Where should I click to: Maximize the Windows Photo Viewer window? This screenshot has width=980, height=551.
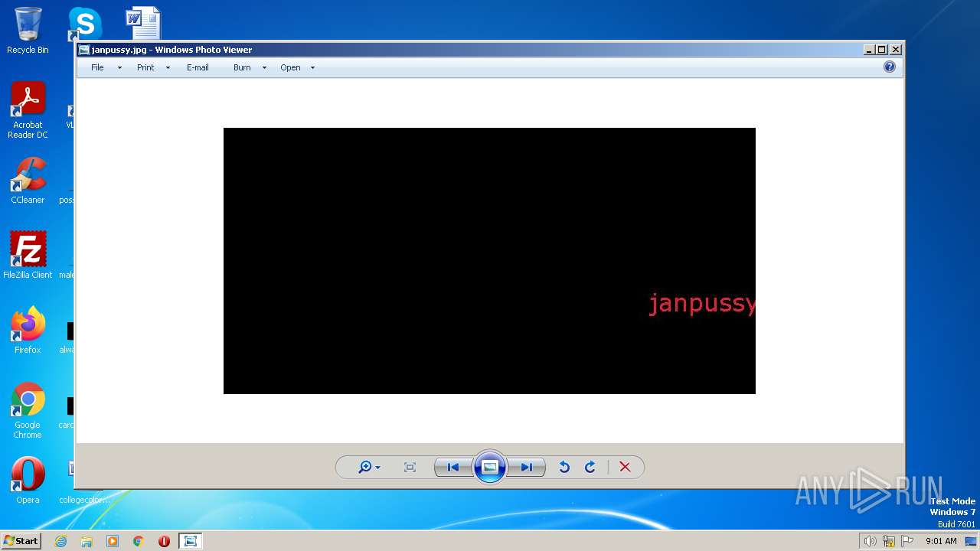click(882, 50)
